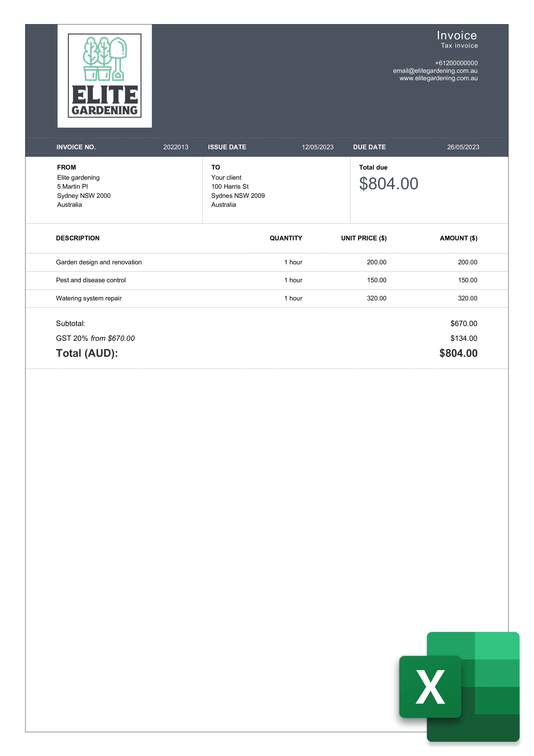Image resolution: width=534 pixels, height=756 pixels.
Task: Click phone number +61200000000
Action: click(x=456, y=63)
